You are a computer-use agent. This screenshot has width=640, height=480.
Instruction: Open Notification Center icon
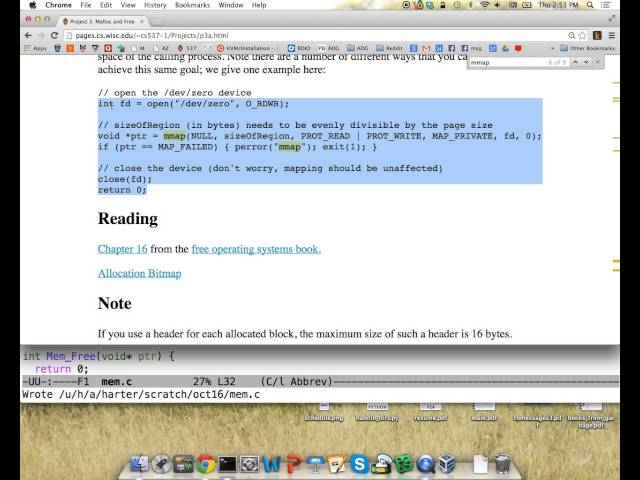tap(606, 5)
